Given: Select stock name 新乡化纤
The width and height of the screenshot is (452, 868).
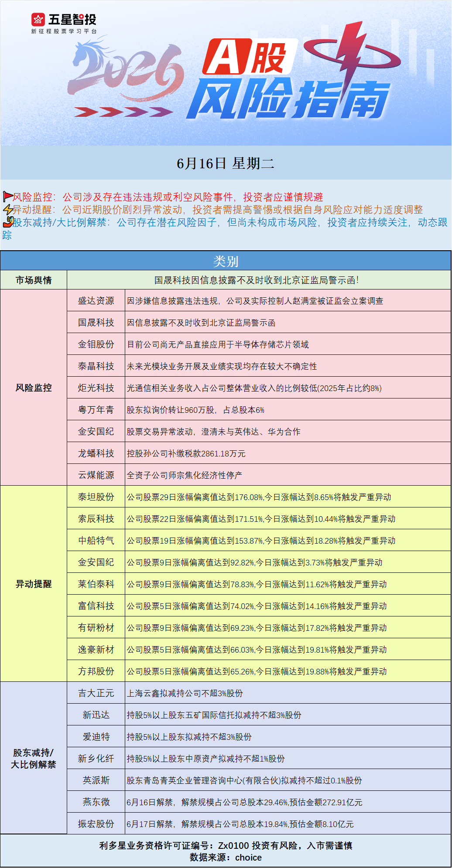Looking at the screenshot, I should [x=96, y=759].
